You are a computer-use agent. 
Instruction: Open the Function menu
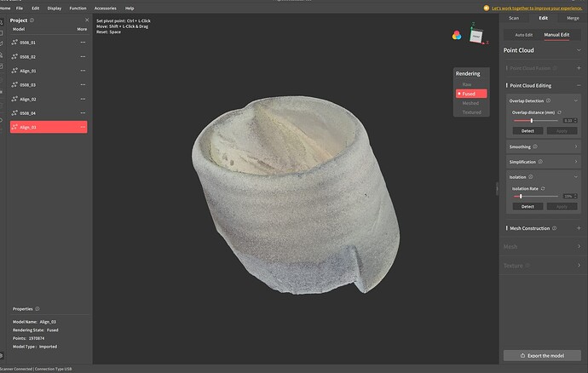click(78, 9)
